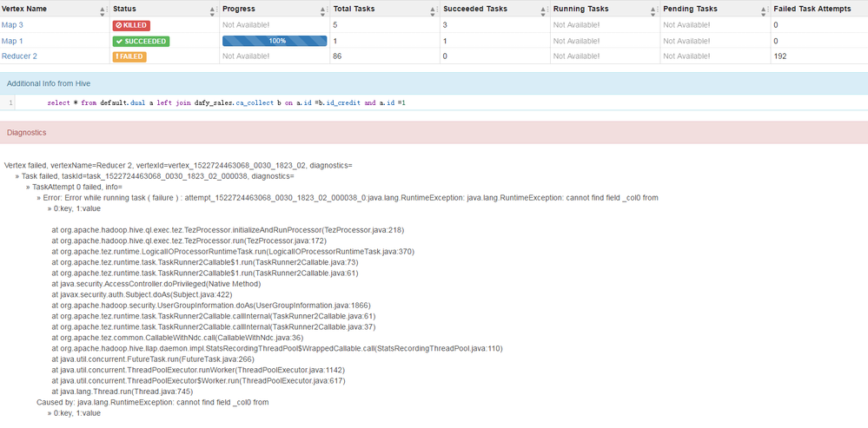Click line number 1 in query gutter
The width and height of the screenshot is (868, 428).
click(10, 102)
